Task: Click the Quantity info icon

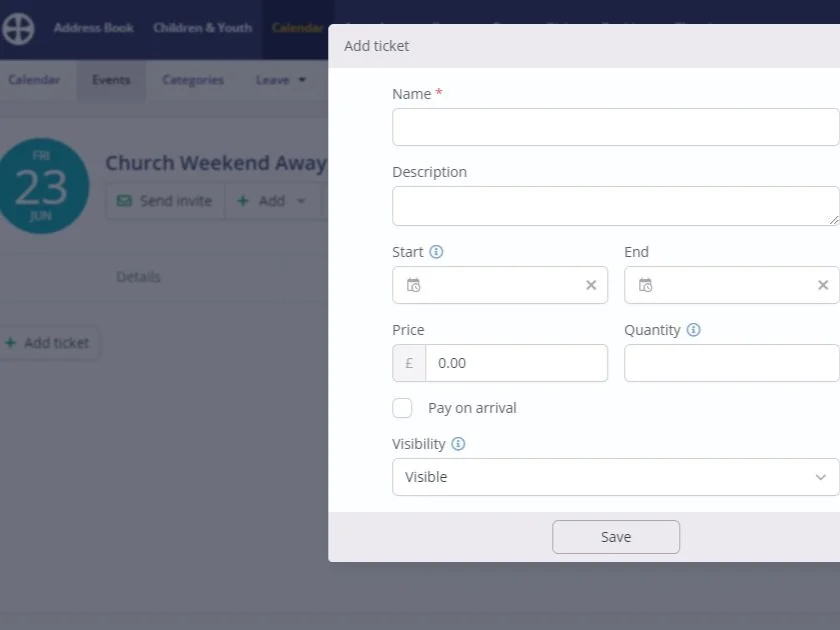Action: click(x=693, y=330)
